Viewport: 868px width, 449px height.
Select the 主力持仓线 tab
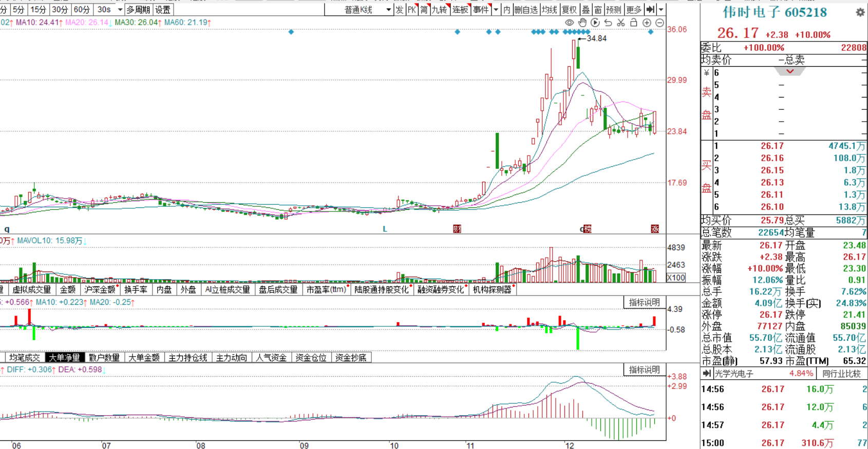[188, 357]
